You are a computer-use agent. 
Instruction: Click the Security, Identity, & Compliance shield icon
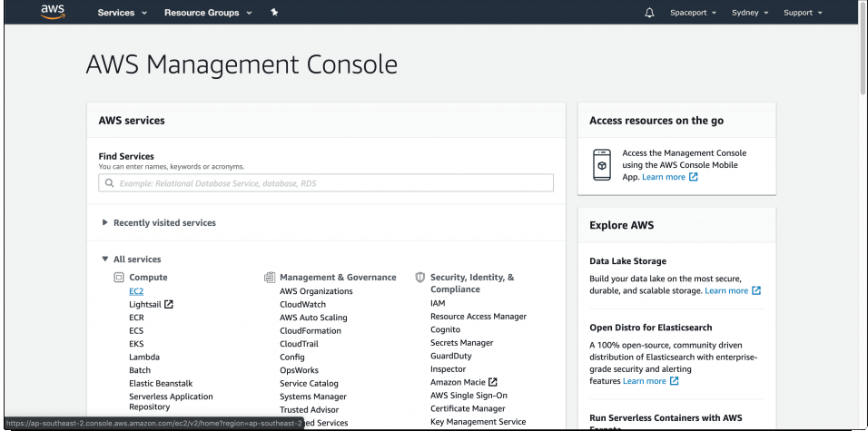tap(420, 278)
